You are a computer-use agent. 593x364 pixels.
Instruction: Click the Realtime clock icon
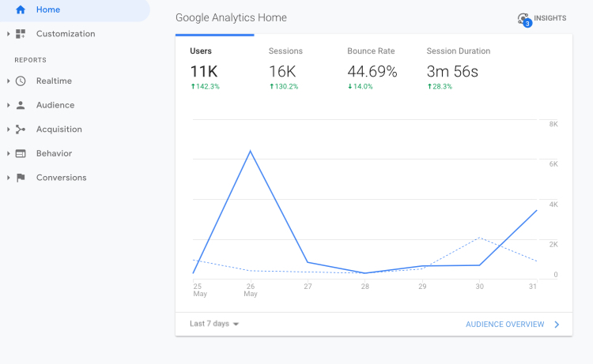21,81
